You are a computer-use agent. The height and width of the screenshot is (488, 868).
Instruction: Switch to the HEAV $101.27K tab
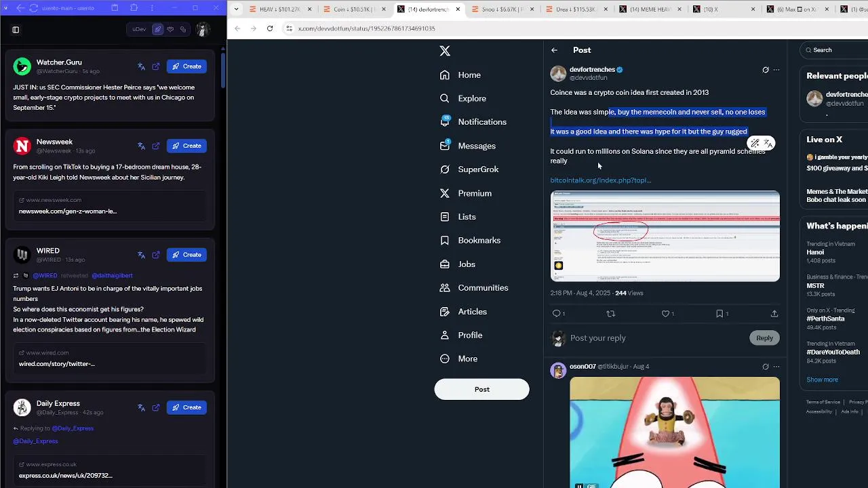coord(281,9)
